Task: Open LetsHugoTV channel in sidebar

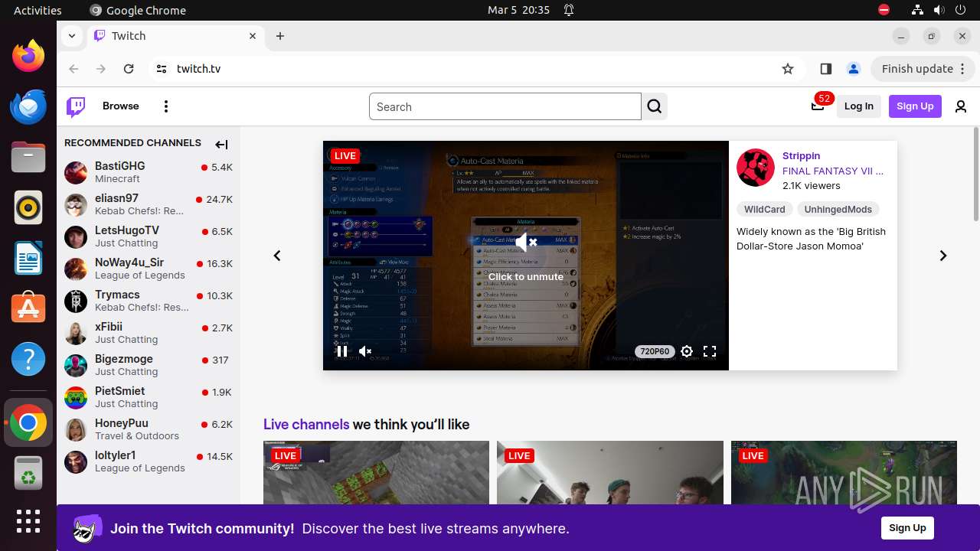Action: tap(149, 236)
